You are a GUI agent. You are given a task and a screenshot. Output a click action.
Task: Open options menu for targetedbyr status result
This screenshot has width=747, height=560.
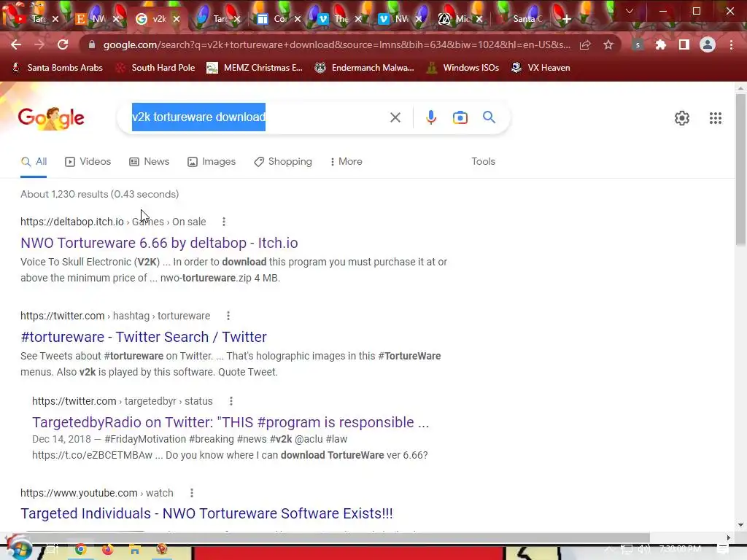tap(231, 401)
